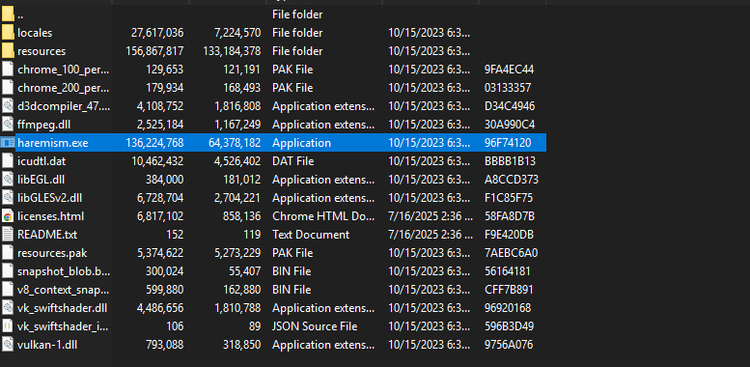Select the locales folder name
The height and width of the screenshot is (367, 750).
click(35, 33)
